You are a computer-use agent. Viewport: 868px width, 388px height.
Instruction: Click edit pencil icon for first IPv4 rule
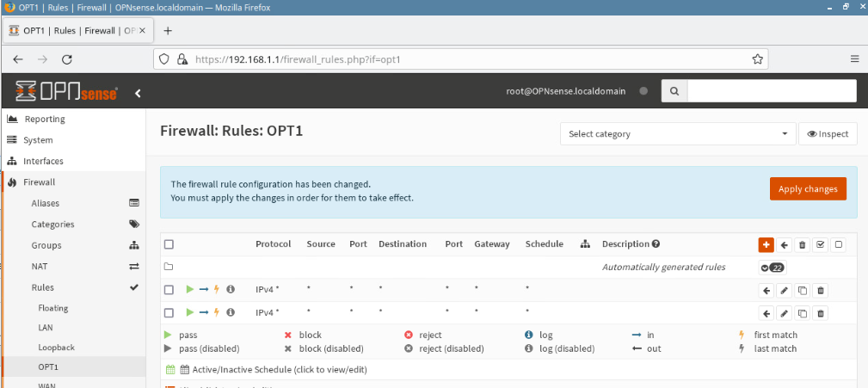tap(784, 291)
